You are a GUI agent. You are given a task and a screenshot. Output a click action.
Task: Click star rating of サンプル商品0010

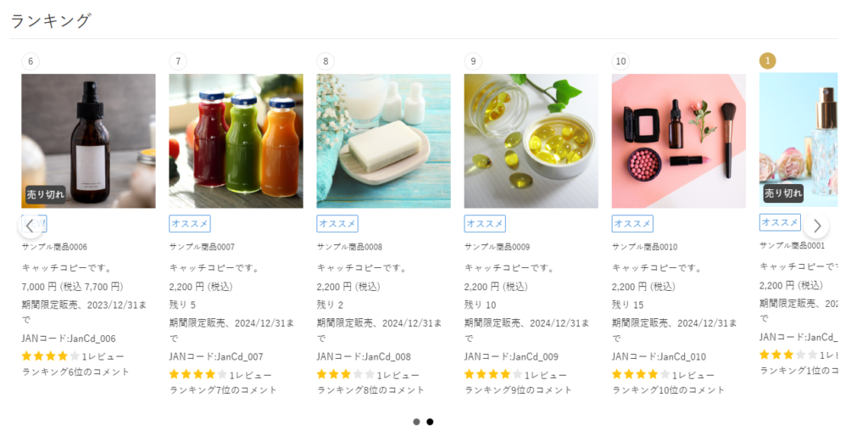tap(641, 375)
